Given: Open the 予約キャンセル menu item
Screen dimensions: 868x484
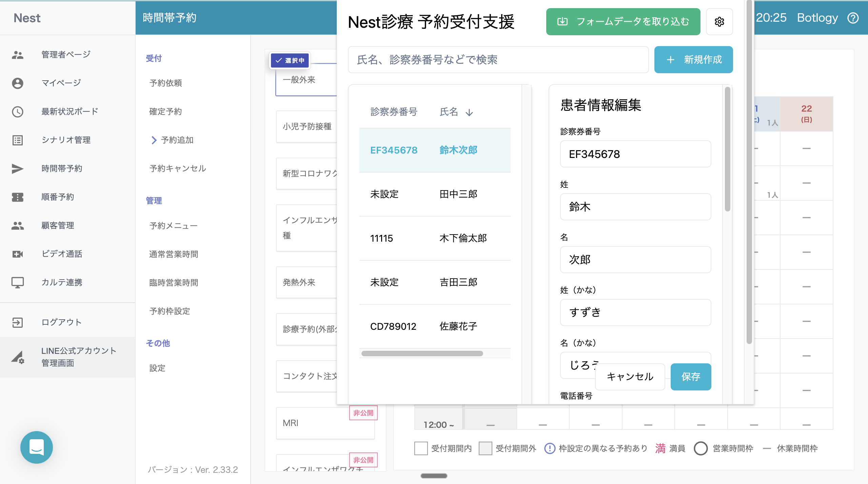Looking at the screenshot, I should pyautogui.click(x=178, y=168).
